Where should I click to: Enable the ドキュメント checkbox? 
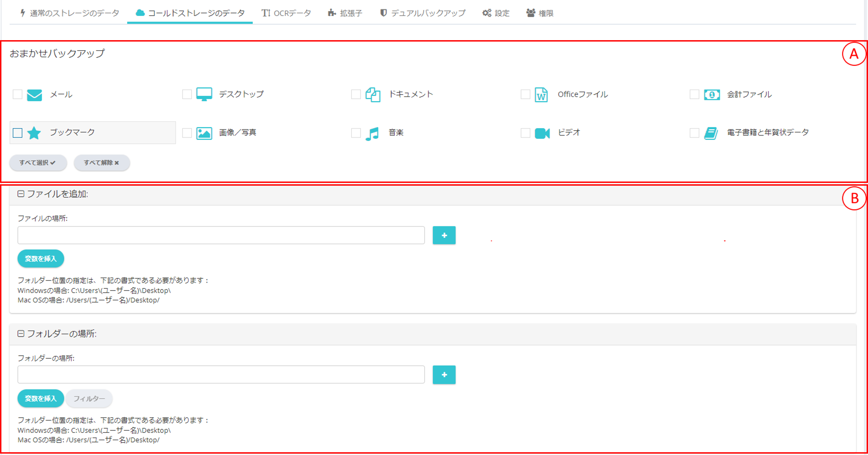click(356, 94)
